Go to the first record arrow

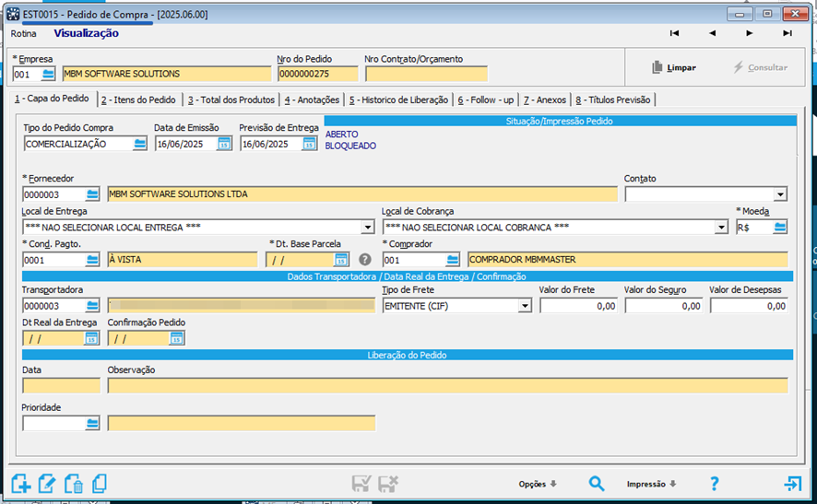coord(675,33)
